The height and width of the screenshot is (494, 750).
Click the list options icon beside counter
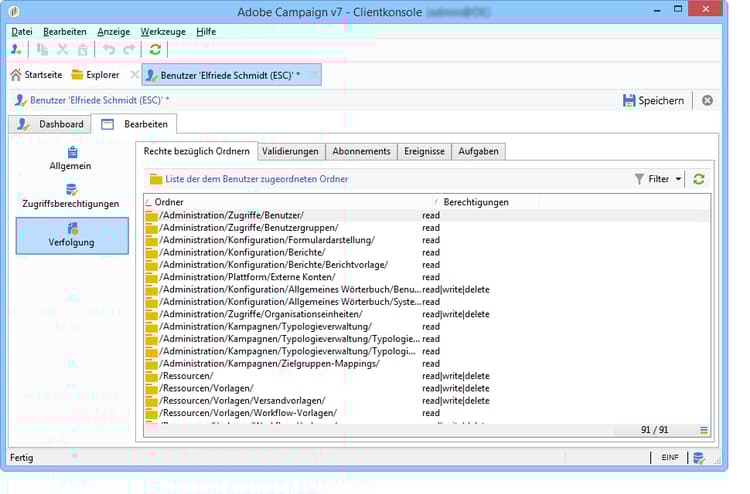coord(704,430)
